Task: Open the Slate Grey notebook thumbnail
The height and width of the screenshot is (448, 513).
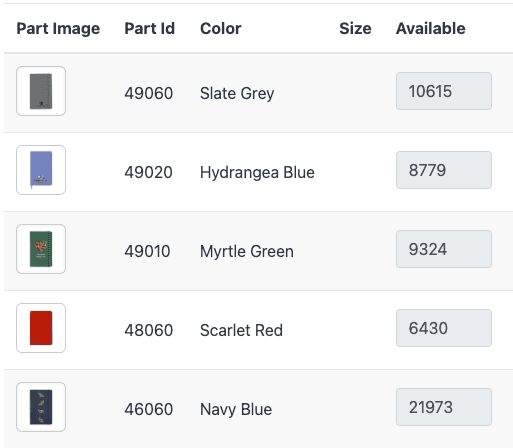Action: point(41,91)
